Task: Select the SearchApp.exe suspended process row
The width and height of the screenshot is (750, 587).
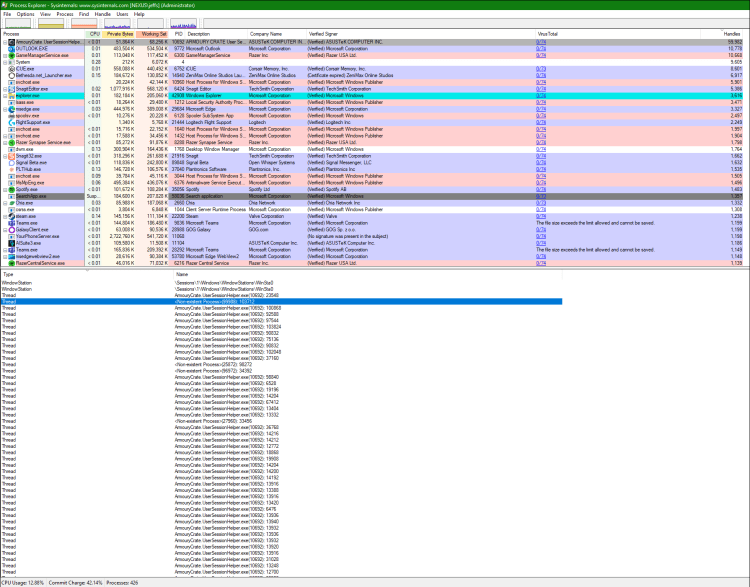Action: 375,196
